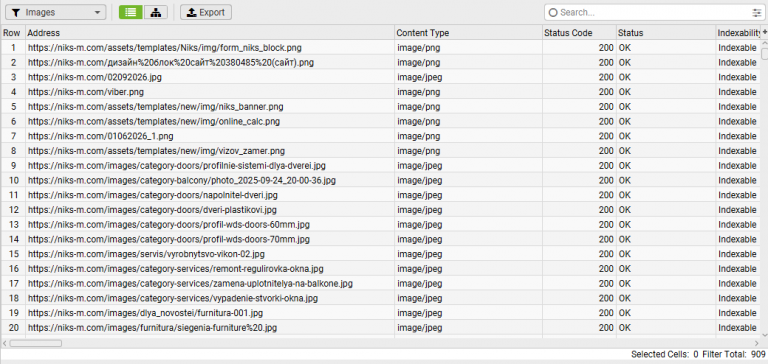The image size is (768, 364).
Task: Click horizontal scrollbar right arrow
Action: [757, 343]
